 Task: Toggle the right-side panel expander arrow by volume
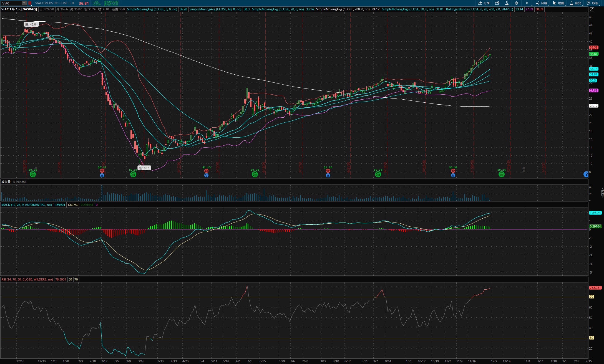click(x=602, y=192)
